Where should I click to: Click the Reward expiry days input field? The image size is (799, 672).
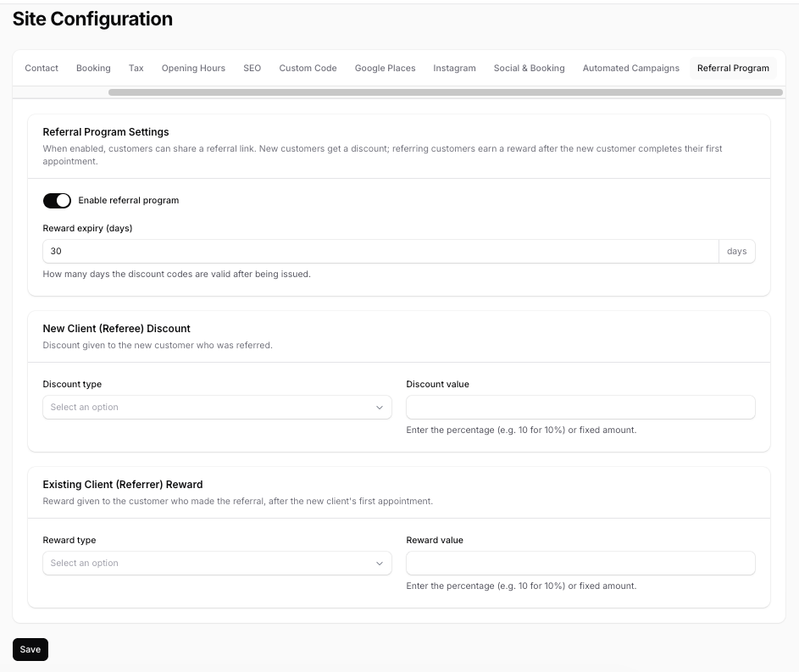pos(381,251)
